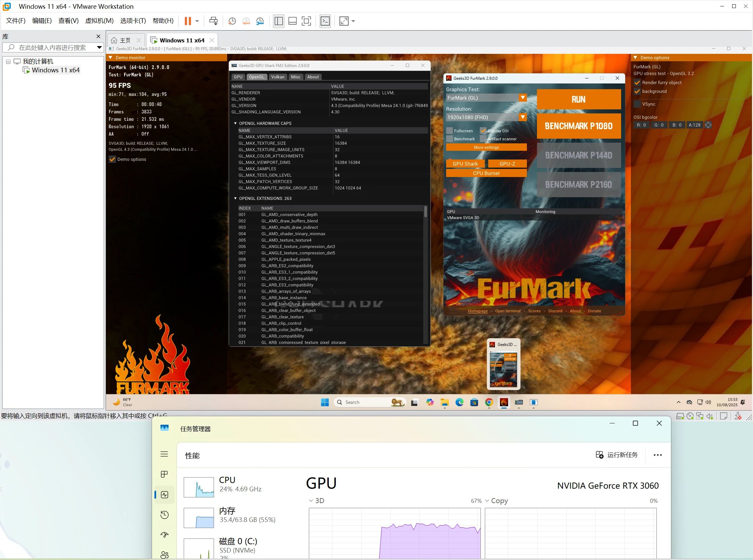The height and width of the screenshot is (560, 753).
Task: Enable the Fullscreen checkbox in FurMark
Action: [x=450, y=131]
